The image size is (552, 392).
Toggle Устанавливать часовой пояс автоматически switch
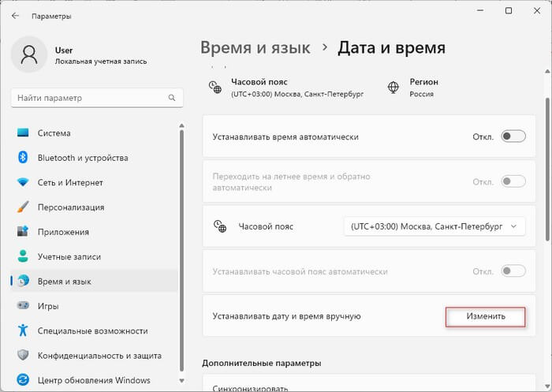pyautogui.click(x=513, y=271)
